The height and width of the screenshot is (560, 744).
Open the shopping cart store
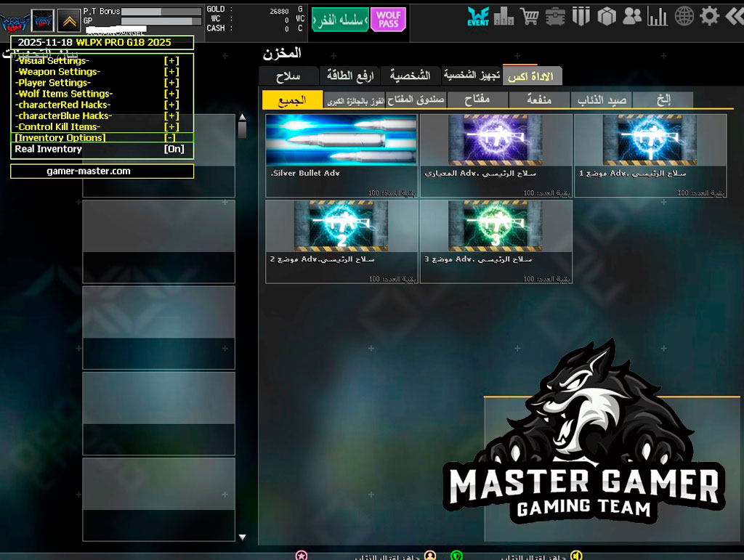point(530,16)
